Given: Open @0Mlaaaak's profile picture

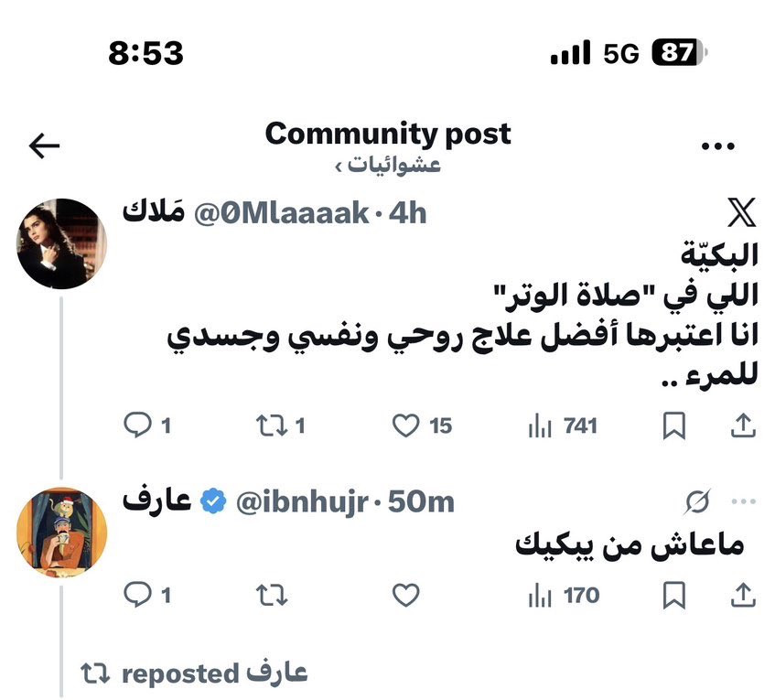Looking at the screenshot, I should pyautogui.click(x=62, y=243).
